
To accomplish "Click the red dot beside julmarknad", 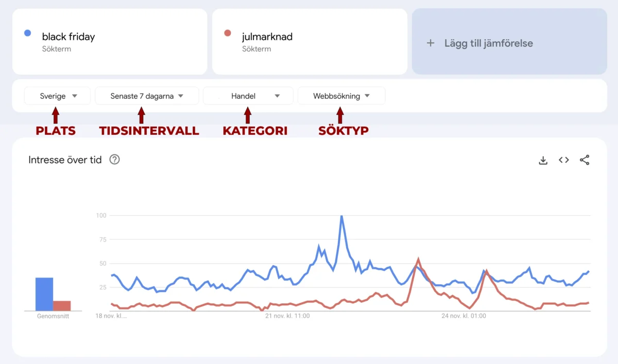I will pos(228,33).
